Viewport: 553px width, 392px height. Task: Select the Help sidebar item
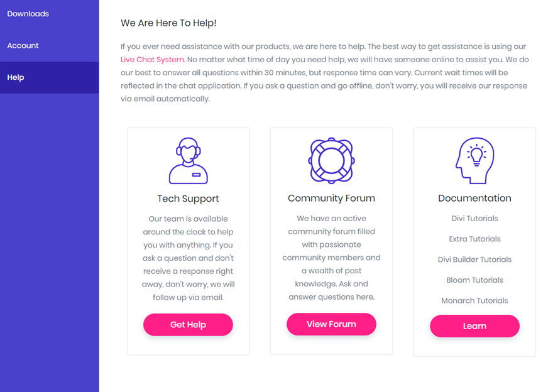(16, 78)
